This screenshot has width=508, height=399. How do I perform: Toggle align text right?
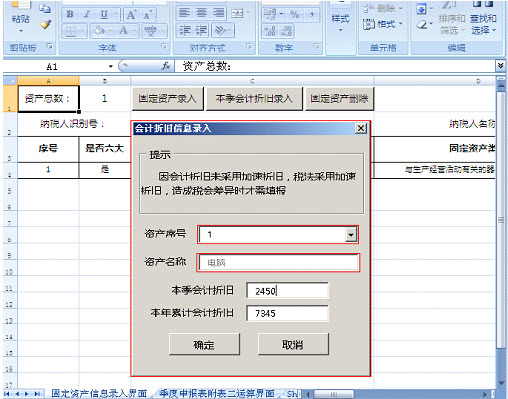point(219,13)
